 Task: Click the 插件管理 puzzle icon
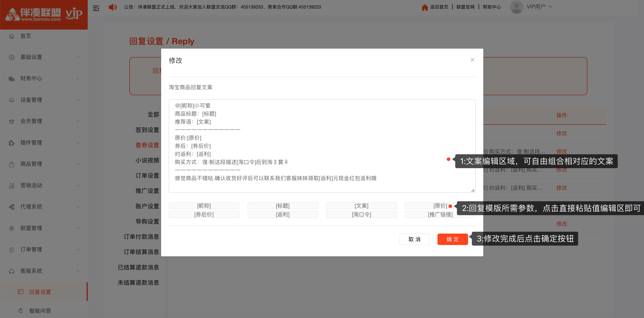11,143
